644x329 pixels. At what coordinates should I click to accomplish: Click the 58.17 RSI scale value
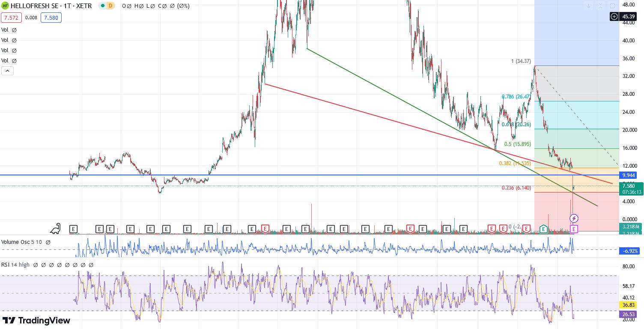coord(628,286)
